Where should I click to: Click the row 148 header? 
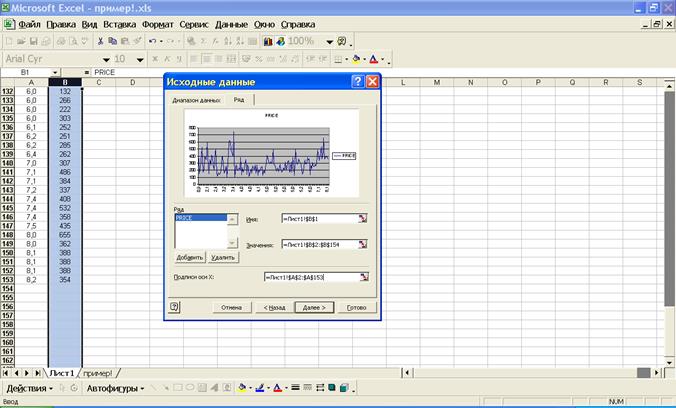point(8,235)
